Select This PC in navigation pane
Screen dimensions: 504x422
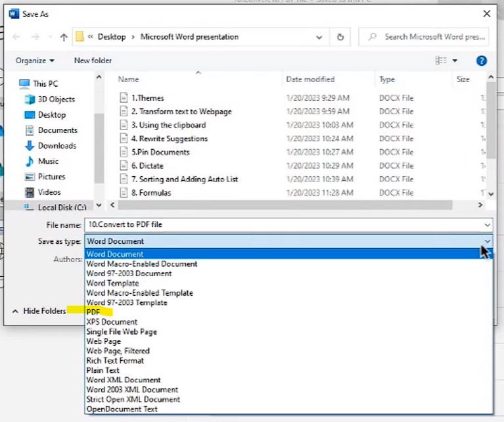(x=39, y=83)
